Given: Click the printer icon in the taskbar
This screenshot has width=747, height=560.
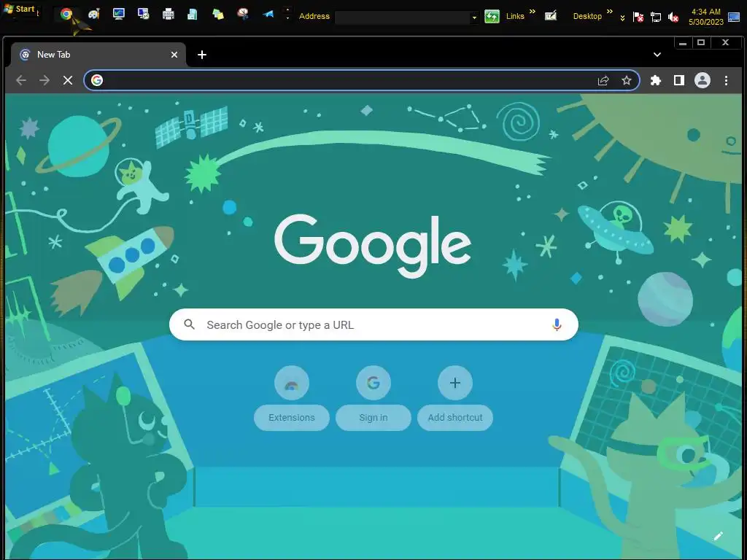Looking at the screenshot, I should 169,15.
